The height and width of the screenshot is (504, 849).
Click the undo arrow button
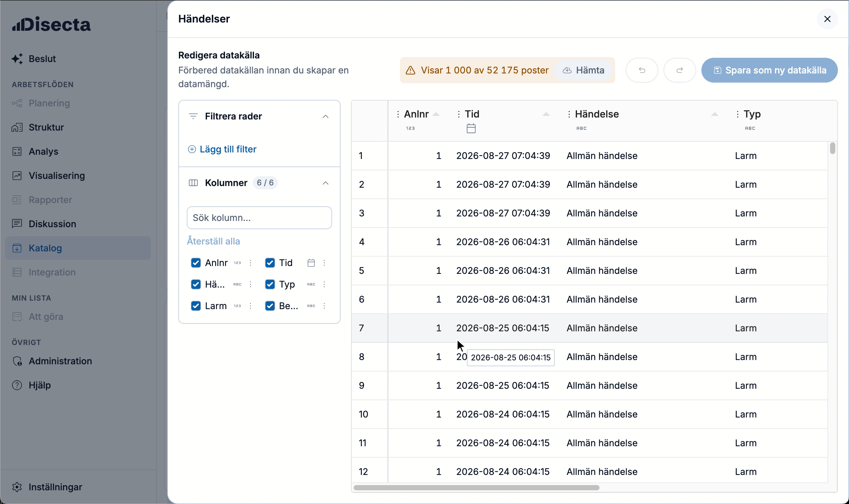coord(642,70)
